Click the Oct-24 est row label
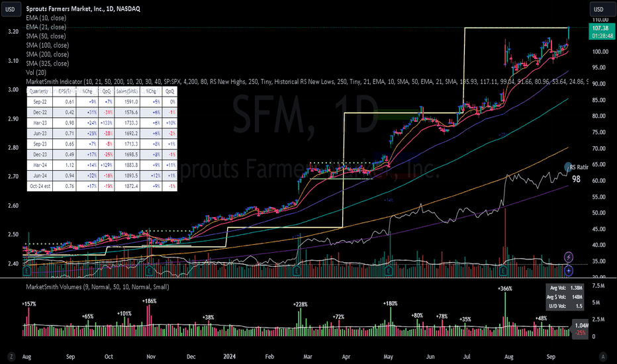The height and width of the screenshot is (364, 617). [x=39, y=186]
